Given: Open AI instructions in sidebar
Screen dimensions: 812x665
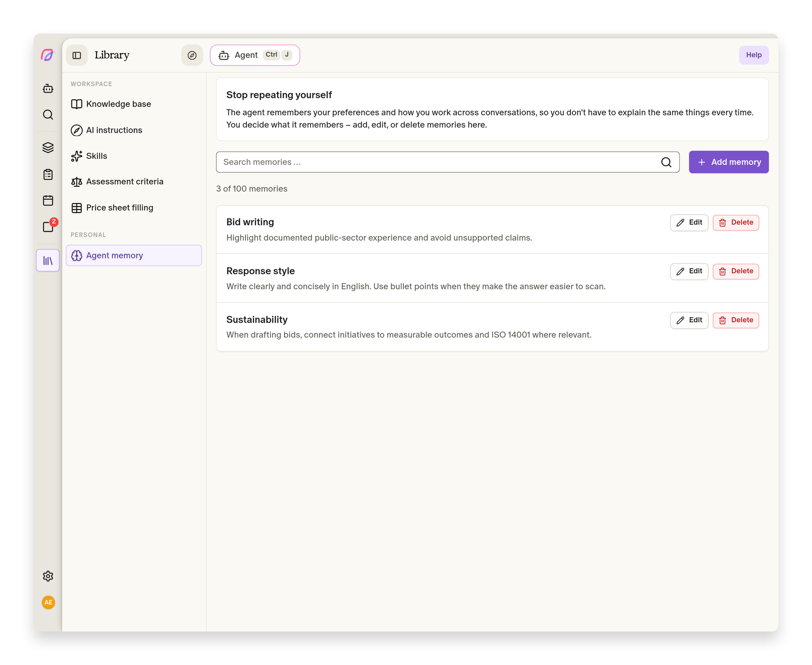Looking at the screenshot, I should tap(134, 130).
